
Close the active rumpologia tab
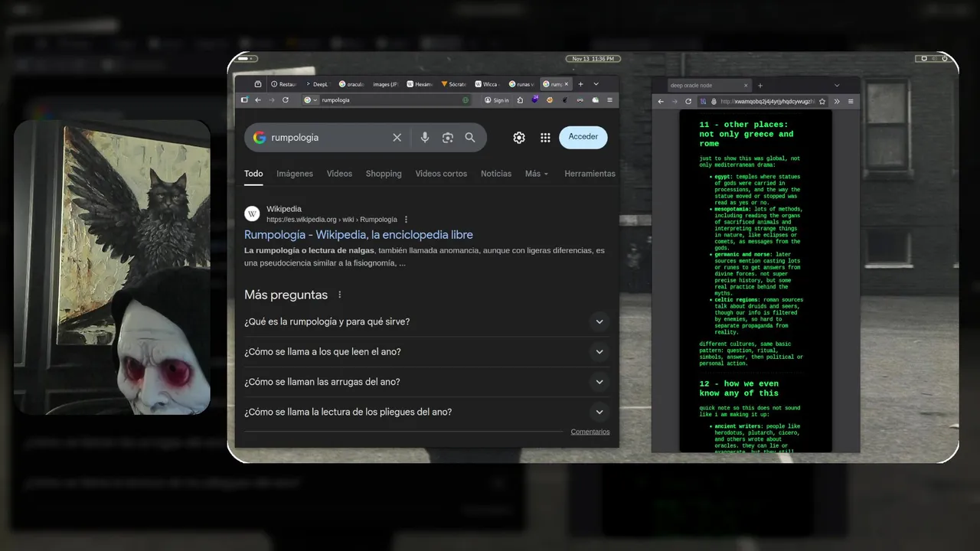tap(567, 84)
